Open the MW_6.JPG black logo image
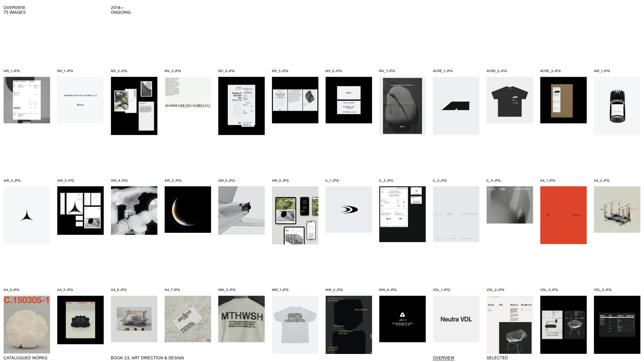 [x=402, y=319]
